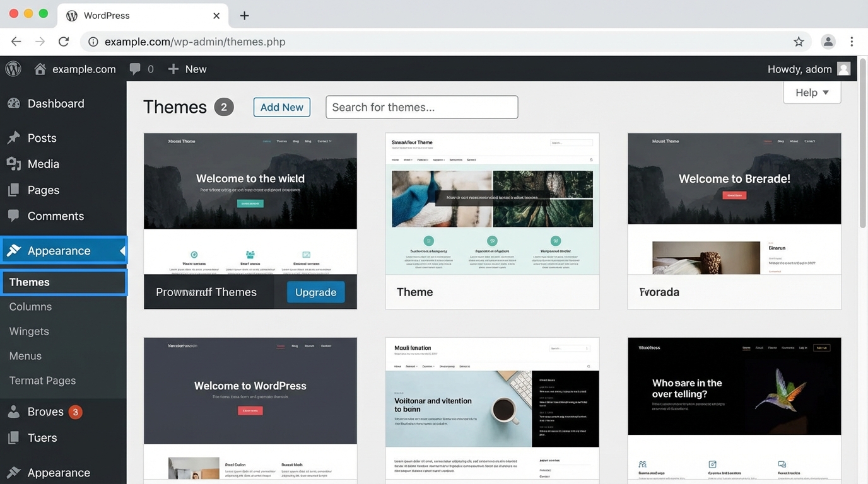Click the Add New themes button
This screenshot has height=484, width=868.
click(x=281, y=107)
